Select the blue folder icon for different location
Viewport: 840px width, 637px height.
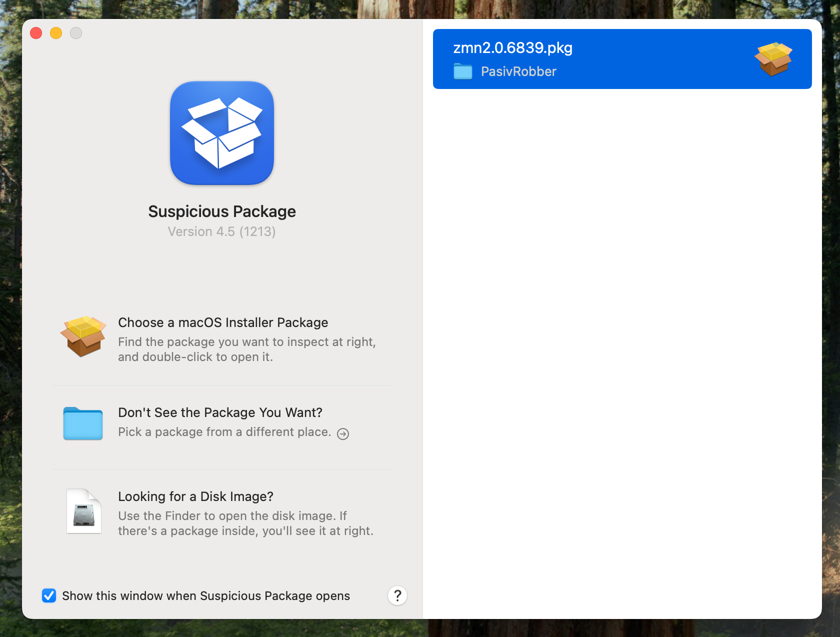point(83,423)
